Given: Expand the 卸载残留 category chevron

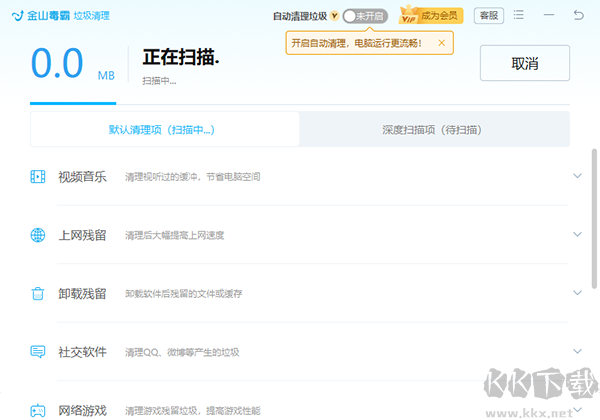Looking at the screenshot, I should point(577,293).
